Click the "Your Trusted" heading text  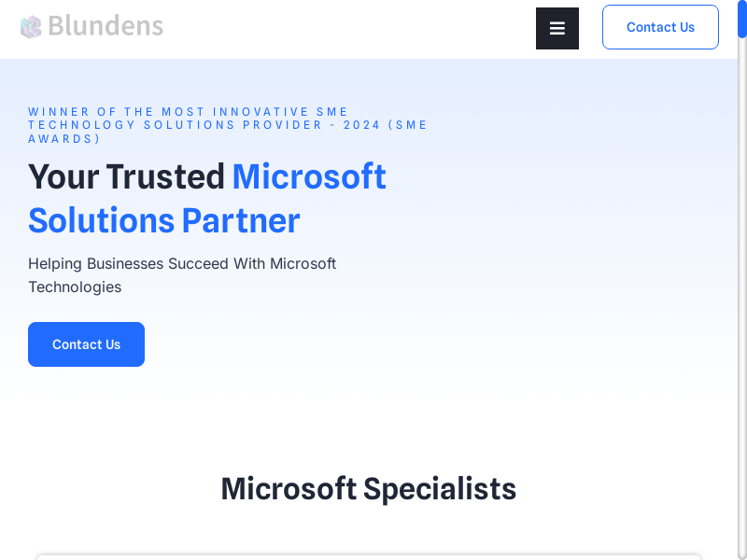126,176
